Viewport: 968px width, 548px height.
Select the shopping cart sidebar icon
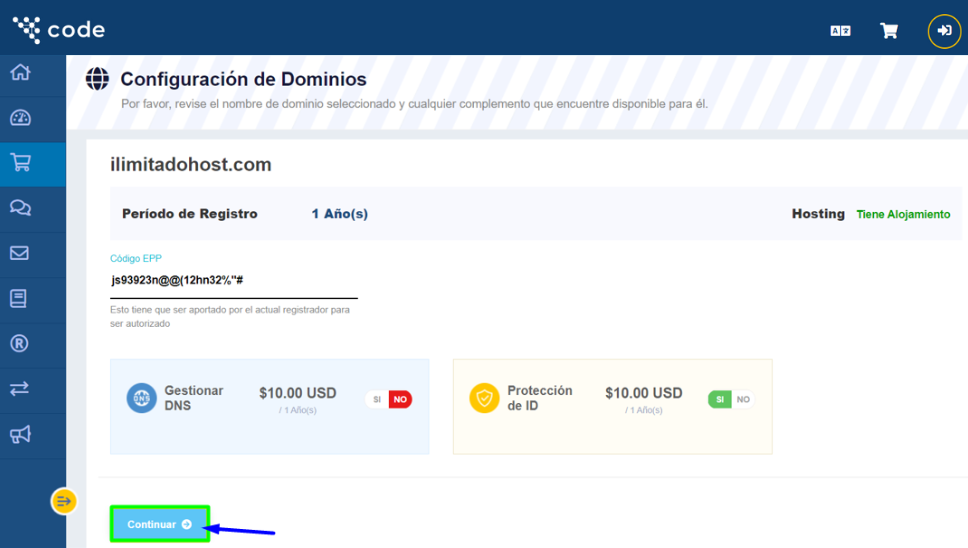pyautogui.click(x=20, y=163)
